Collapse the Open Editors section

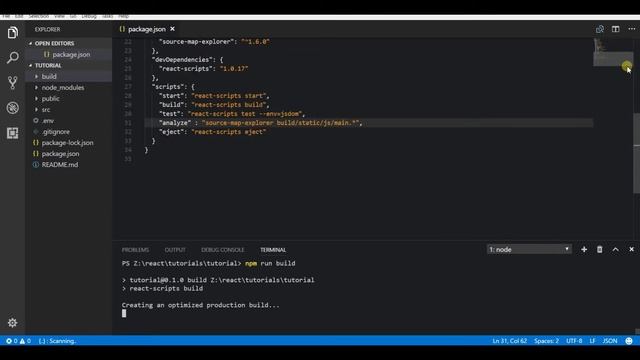click(x=54, y=43)
